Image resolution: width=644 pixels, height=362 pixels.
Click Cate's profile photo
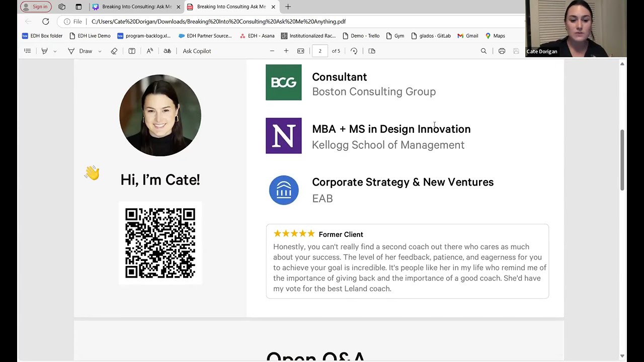pyautogui.click(x=160, y=115)
